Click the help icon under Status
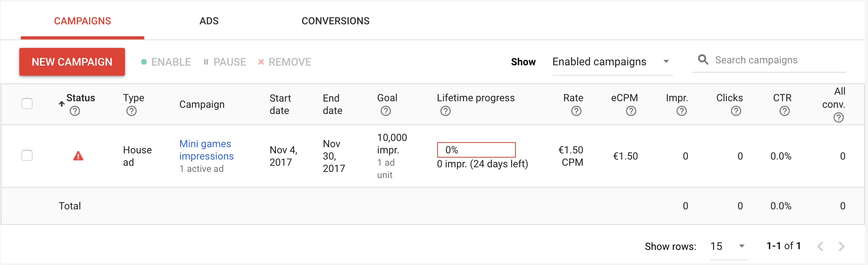The height and width of the screenshot is (265, 868). click(75, 111)
